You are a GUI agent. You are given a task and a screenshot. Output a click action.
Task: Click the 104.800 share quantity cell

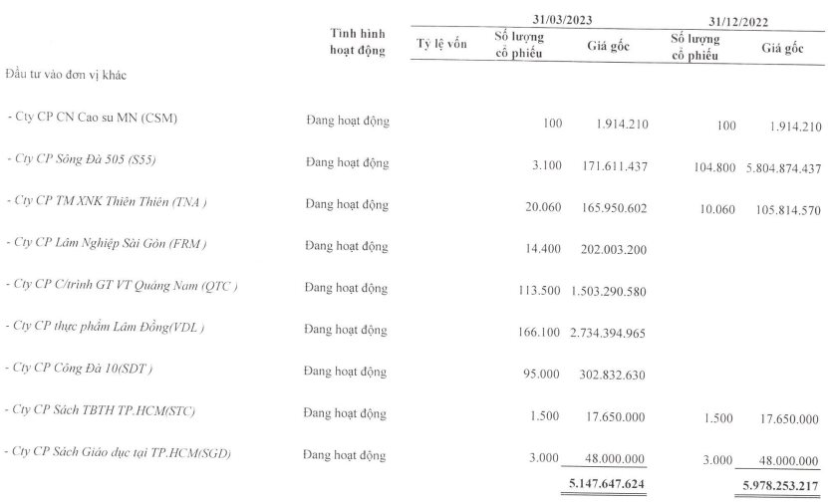pyautogui.click(x=714, y=167)
